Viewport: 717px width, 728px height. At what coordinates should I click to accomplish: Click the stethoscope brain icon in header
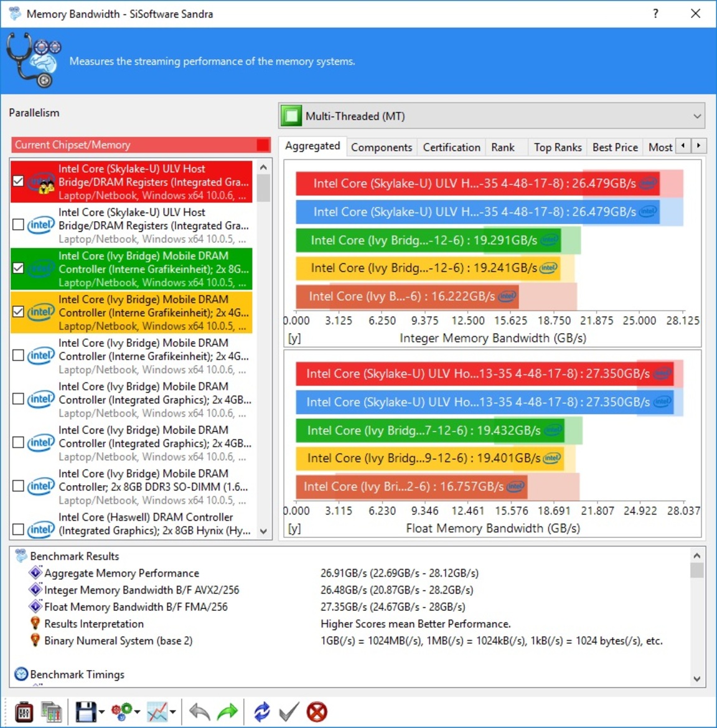click(x=34, y=60)
